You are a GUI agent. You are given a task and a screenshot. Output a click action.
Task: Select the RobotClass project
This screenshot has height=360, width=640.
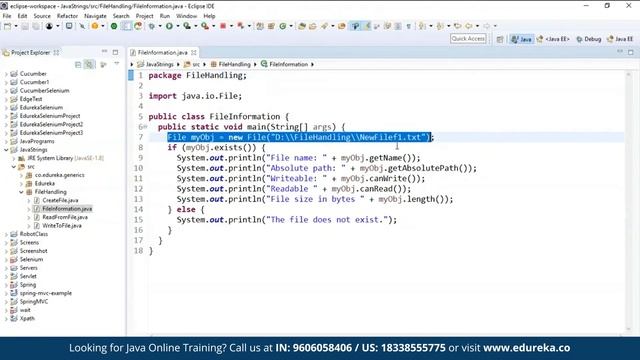(34, 234)
